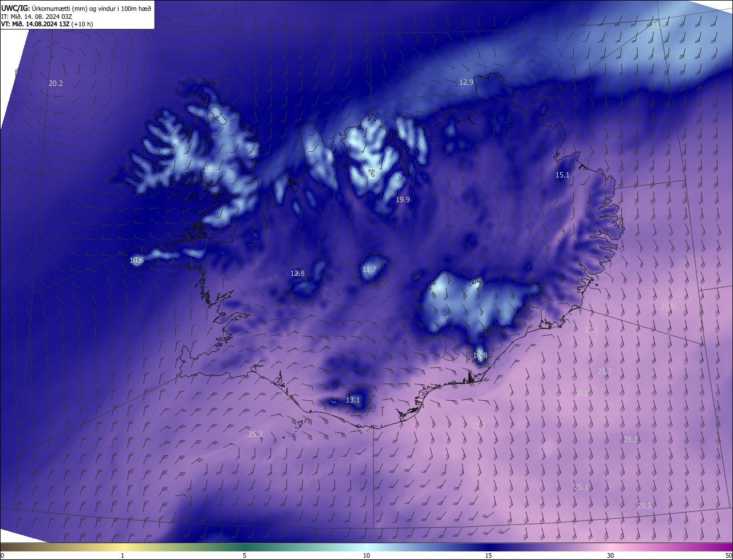Click the 10.6 value on the map
This screenshot has height=560, width=733.
pyautogui.click(x=136, y=261)
